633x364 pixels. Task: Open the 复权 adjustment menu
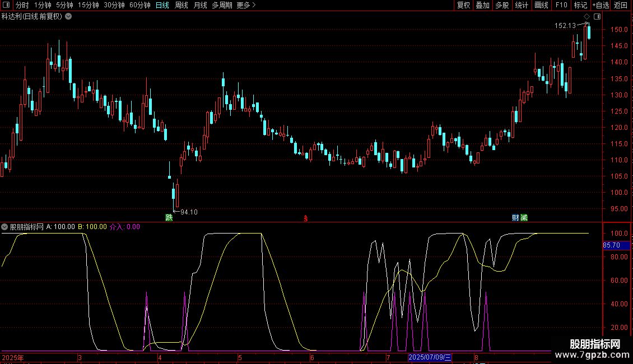pos(463,5)
